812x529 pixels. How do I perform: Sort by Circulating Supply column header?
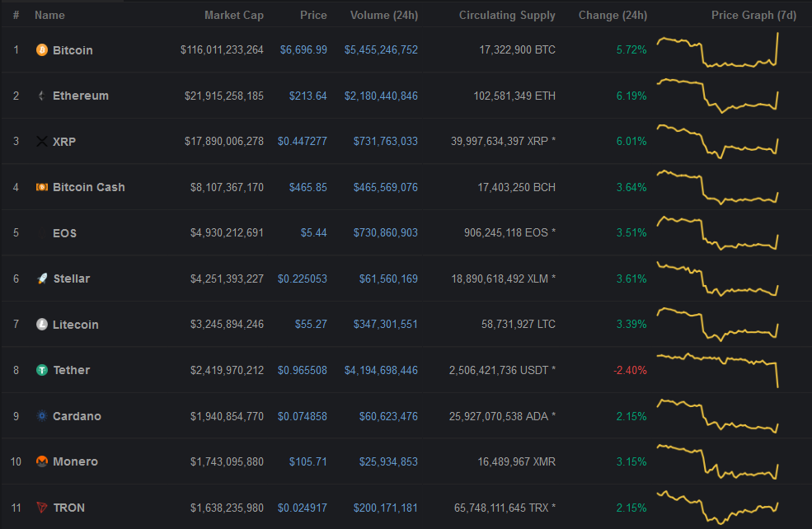point(507,15)
